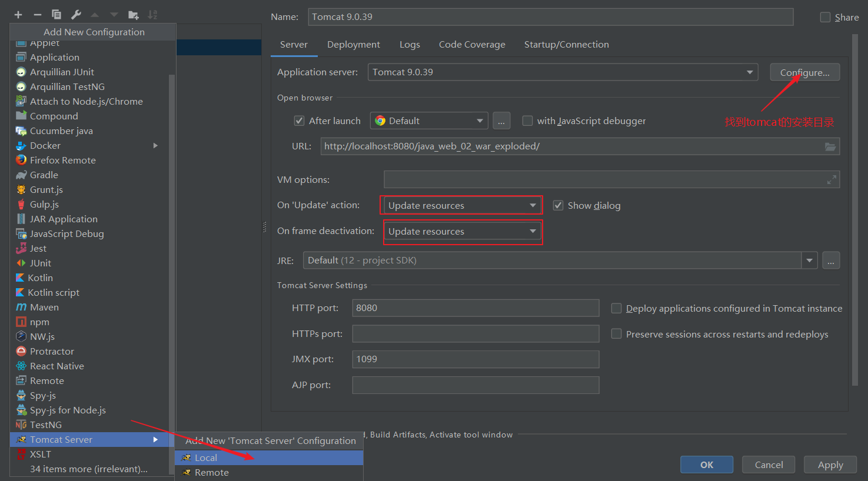
Task: Open the Application server dropdown
Action: [x=563, y=72]
